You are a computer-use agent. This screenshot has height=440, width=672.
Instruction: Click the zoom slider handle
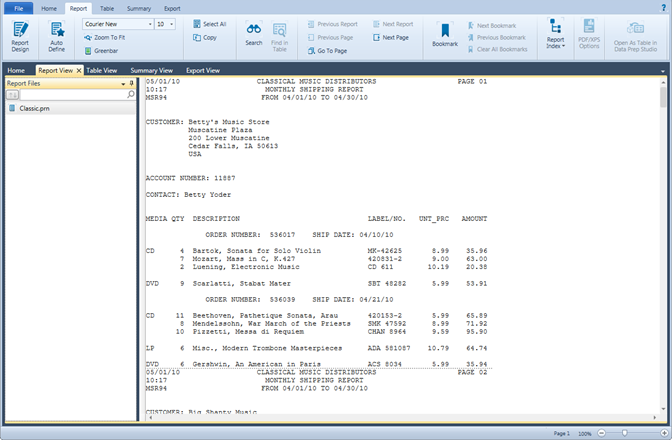[x=625, y=433]
